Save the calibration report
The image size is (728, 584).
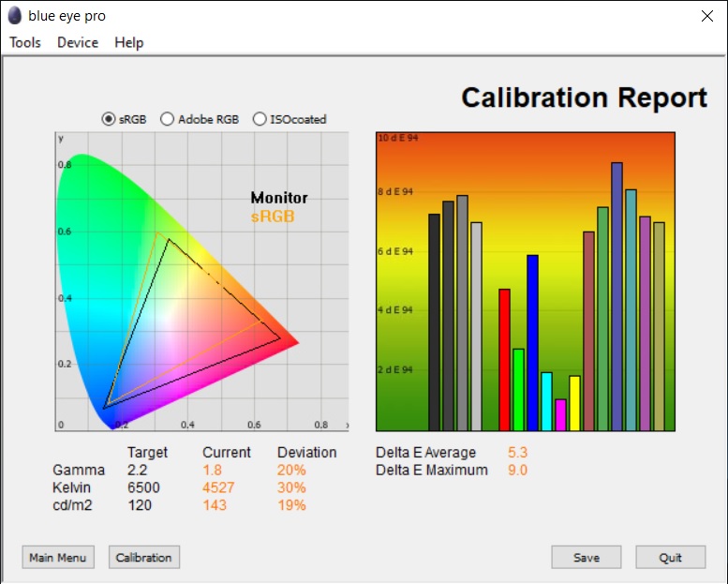(x=587, y=557)
